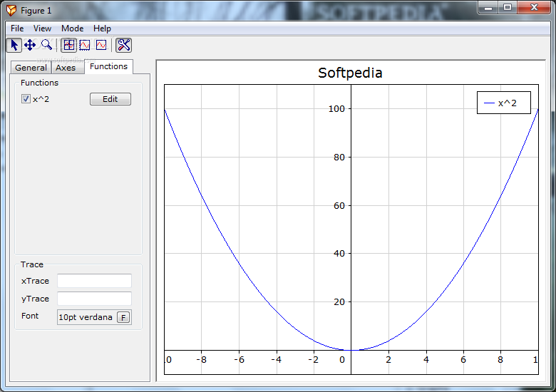Choose the magnifier zoom tool

tap(46, 45)
